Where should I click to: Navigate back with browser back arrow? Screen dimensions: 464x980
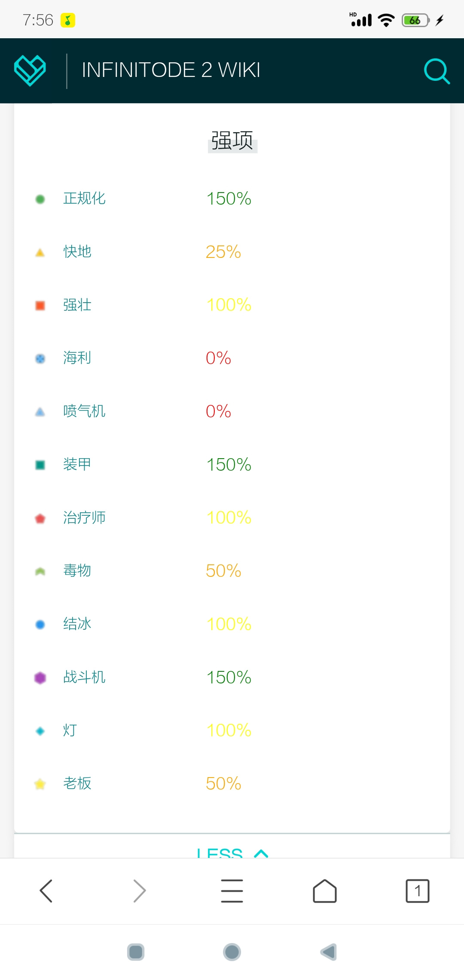(x=46, y=891)
